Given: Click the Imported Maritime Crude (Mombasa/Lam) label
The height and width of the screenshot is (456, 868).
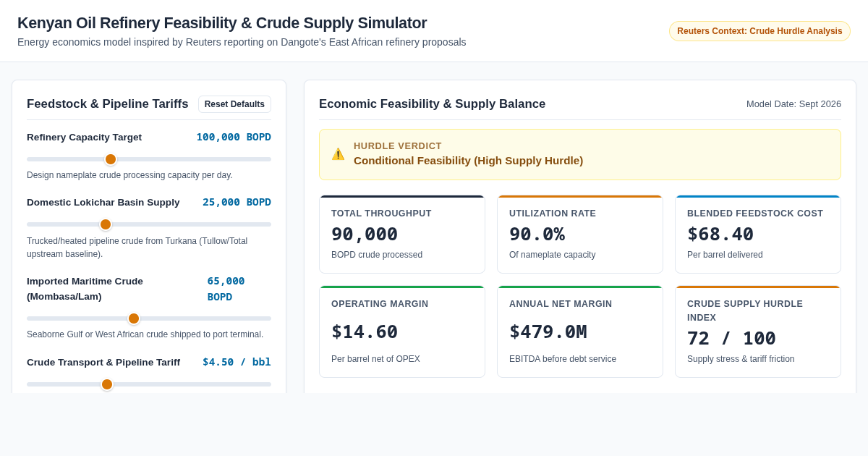Looking at the screenshot, I should pyautogui.click(x=85, y=289).
